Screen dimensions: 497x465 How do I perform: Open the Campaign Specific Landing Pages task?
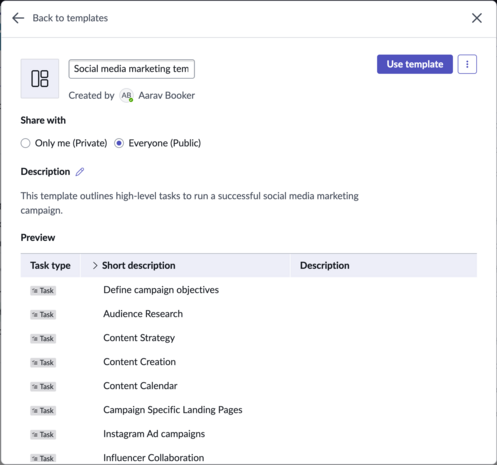point(173,410)
